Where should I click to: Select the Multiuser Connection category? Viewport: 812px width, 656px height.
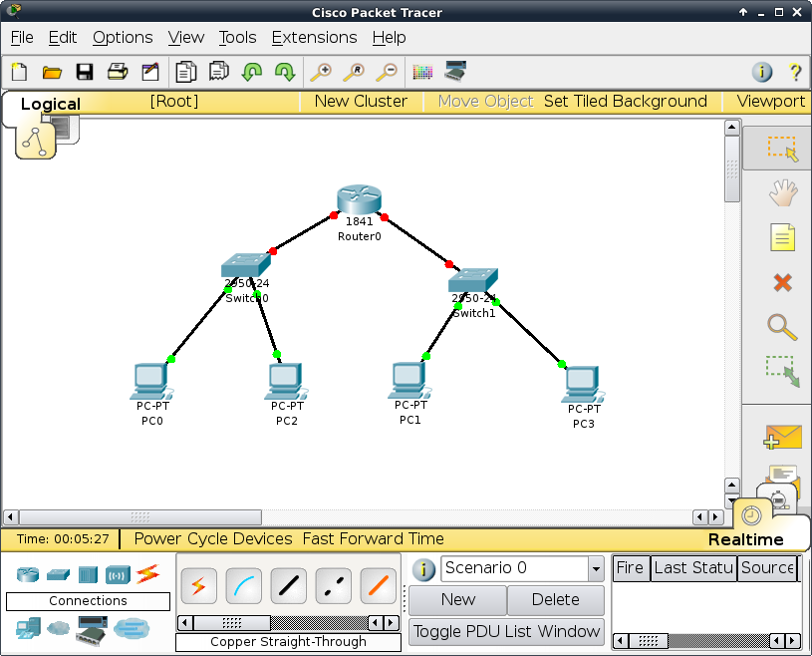132,628
